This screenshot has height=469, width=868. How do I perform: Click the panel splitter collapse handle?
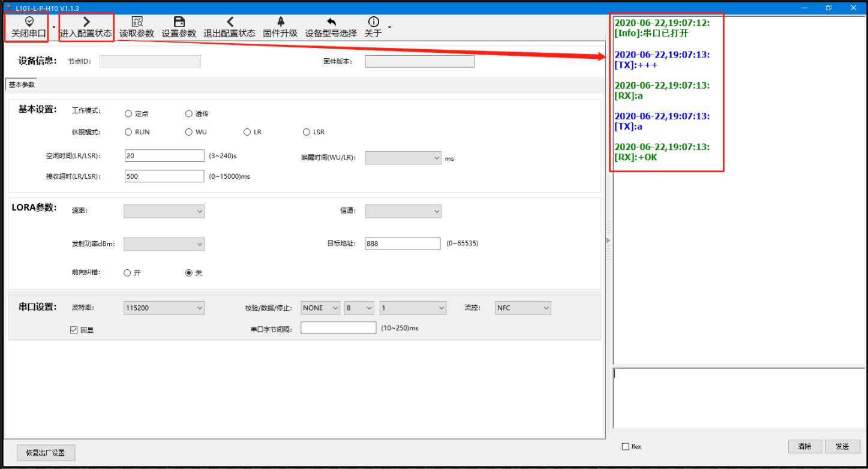(x=608, y=240)
